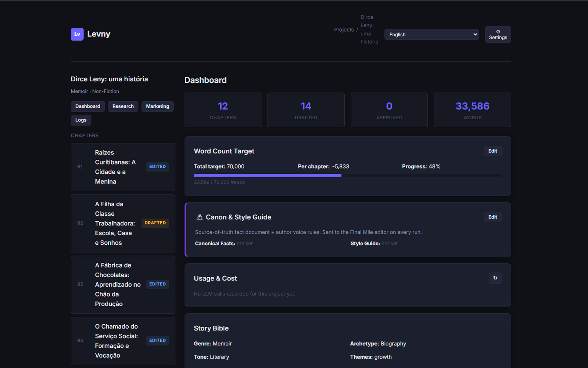This screenshot has width=588, height=368.
Task: Click the project title 'Dirce Leny: uma história'
Action: (x=110, y=79)
